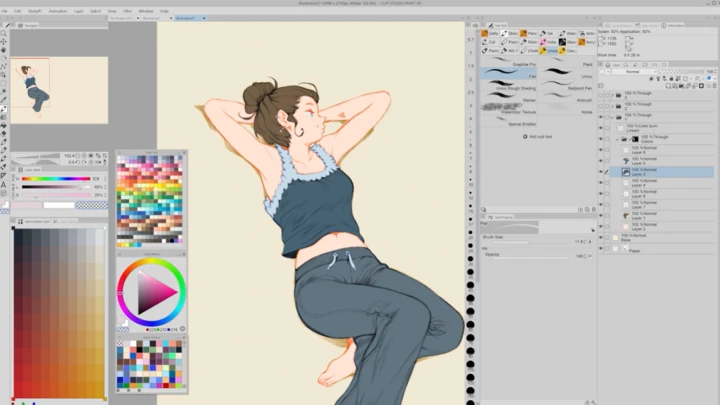
Task: Open the Defa.. brush group
Action: [489, 34]
